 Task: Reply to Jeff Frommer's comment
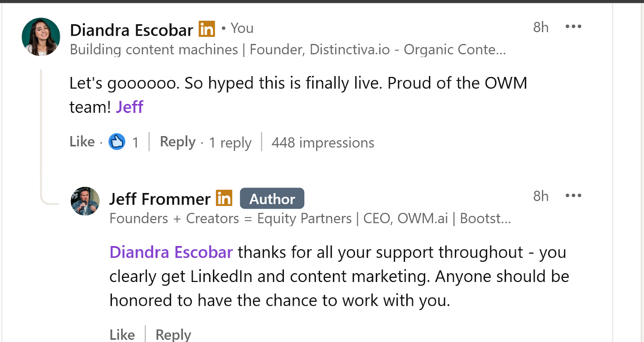[x=173, y=334]
